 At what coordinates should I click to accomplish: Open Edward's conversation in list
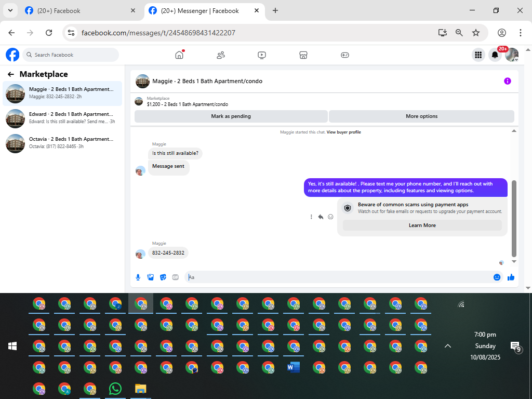click(x=62, y=118)
